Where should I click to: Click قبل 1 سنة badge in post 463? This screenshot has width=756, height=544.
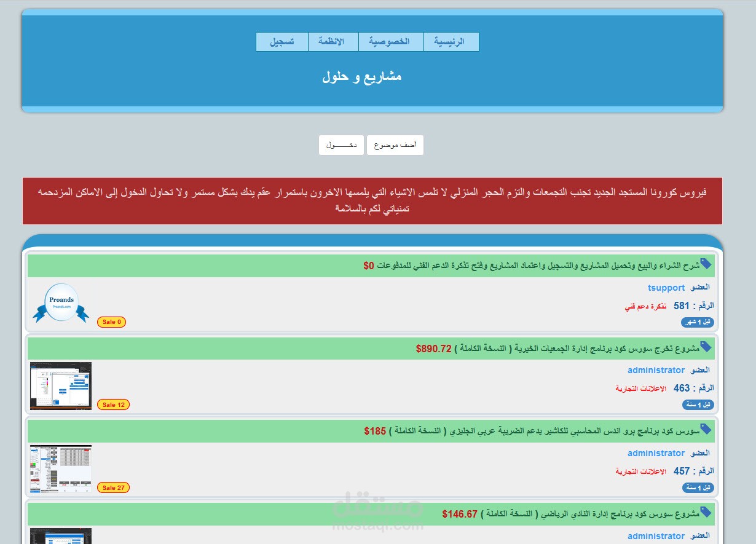[x=698, y=404]
